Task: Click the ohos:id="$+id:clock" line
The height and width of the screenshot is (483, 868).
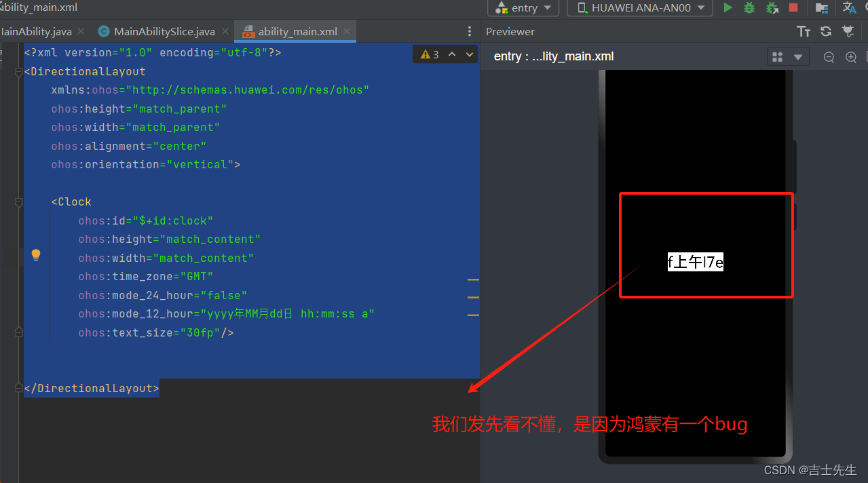Action: (x=145, y=220)
